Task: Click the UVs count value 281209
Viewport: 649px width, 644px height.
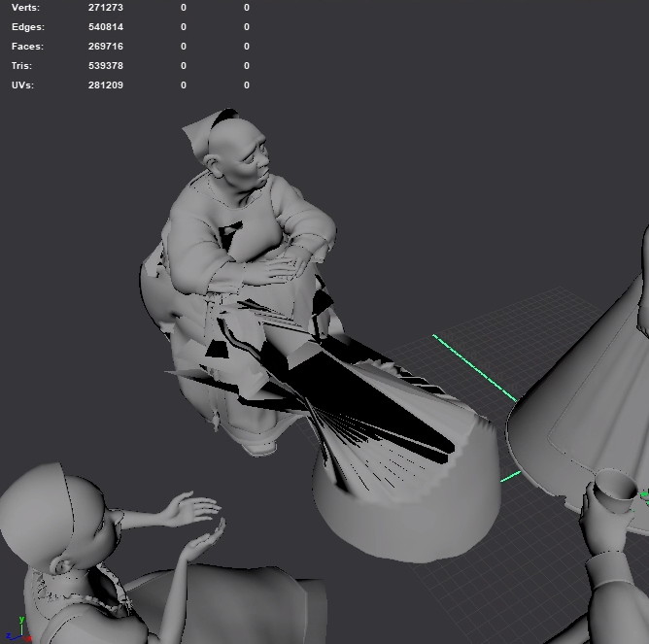Action: [x=106, y=85]
